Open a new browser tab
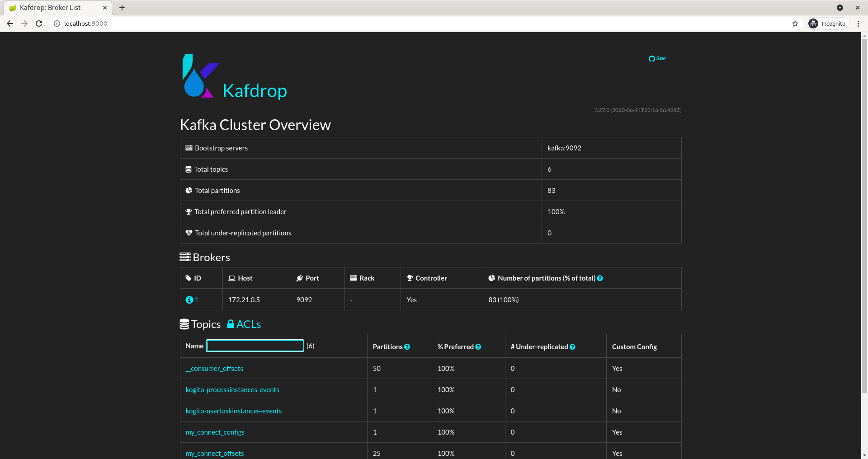 tap(122, 8)
